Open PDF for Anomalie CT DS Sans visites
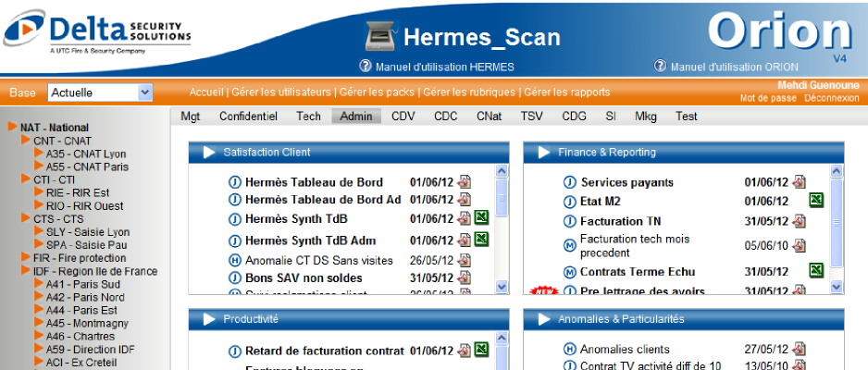868x370 pixels. [464, 260]
